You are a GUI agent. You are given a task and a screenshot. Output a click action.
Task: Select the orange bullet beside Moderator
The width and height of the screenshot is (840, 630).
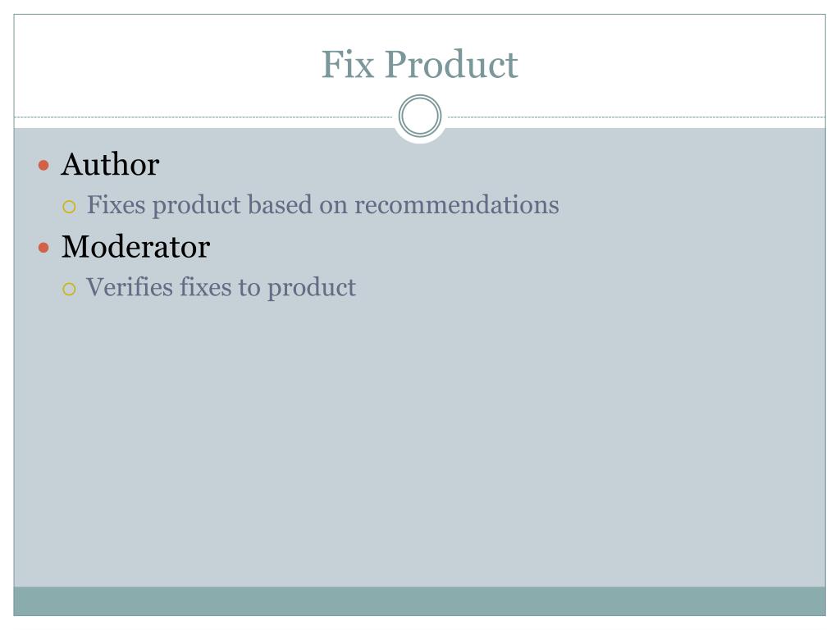click(x=44, y=248)
